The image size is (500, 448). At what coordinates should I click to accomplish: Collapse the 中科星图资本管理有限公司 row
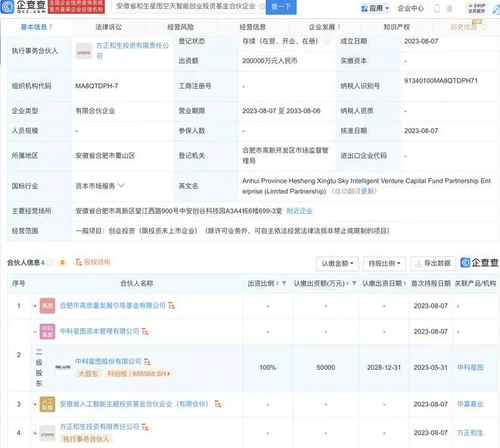tap(35, 331)
